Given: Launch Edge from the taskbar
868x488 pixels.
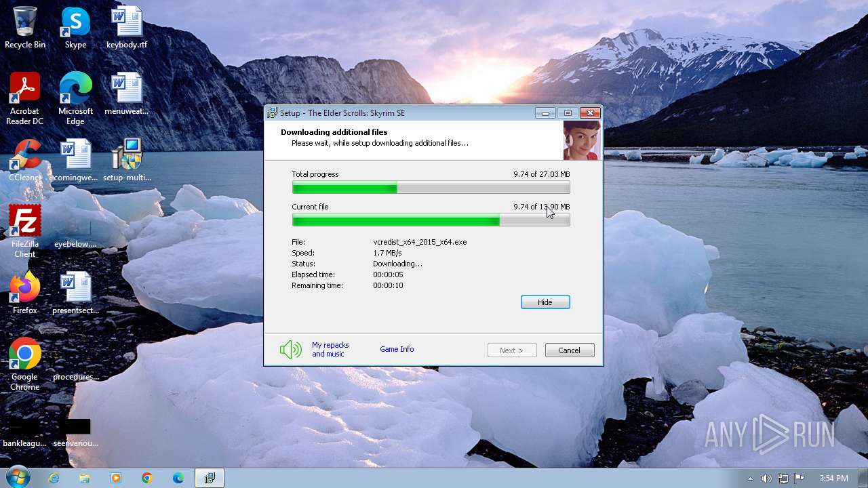Looking at the screenshot, I should pos(178,478).
